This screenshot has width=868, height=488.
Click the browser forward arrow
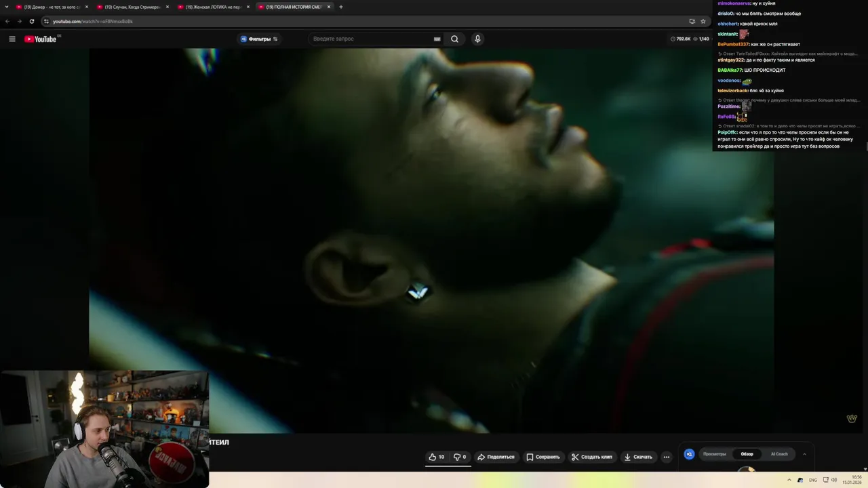19,21
